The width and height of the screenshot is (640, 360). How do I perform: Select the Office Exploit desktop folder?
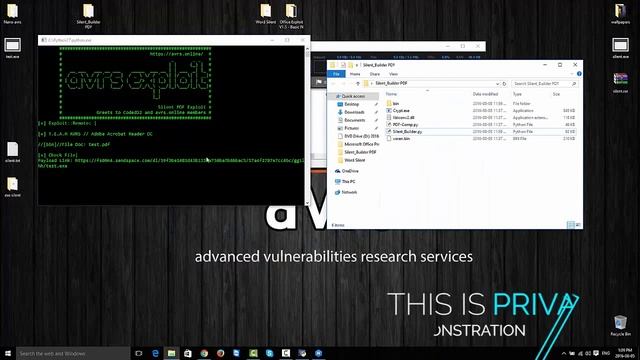pyautogui.click(x=291, y=16)
